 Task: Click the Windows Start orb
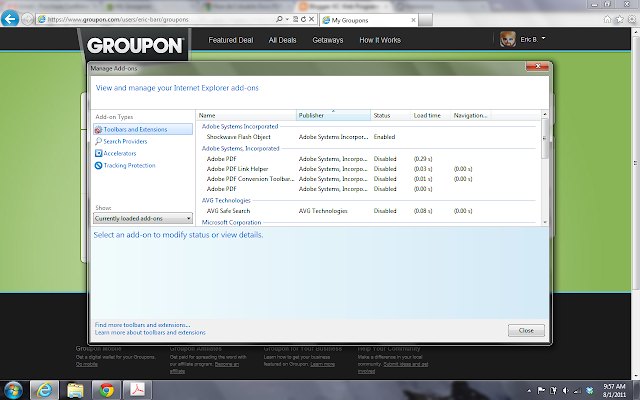pos(13,391)
